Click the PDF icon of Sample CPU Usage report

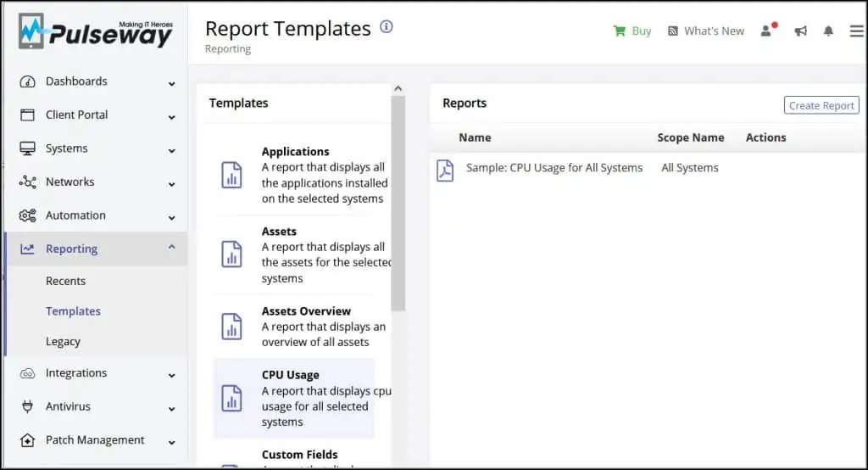click(445, 171)
